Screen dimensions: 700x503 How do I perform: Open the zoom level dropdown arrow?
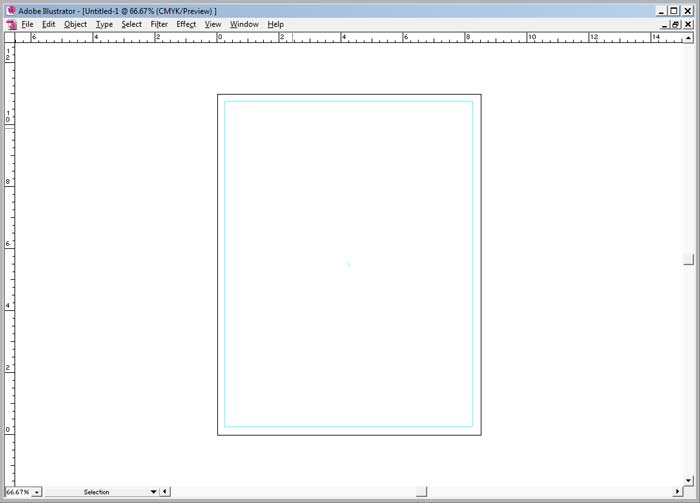point(37,492)
